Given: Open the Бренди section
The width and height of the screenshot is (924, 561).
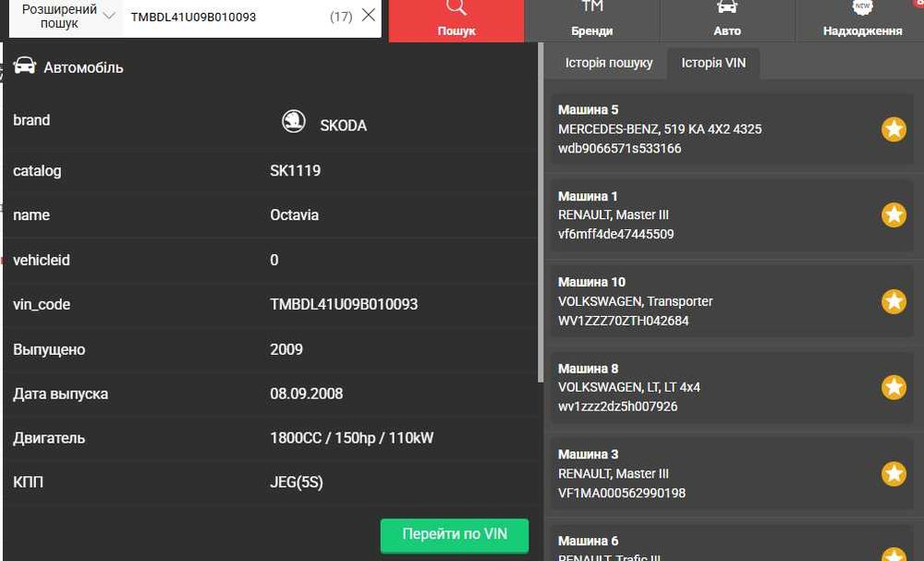Looking at the screenshot, I should [x=591, y=20].
